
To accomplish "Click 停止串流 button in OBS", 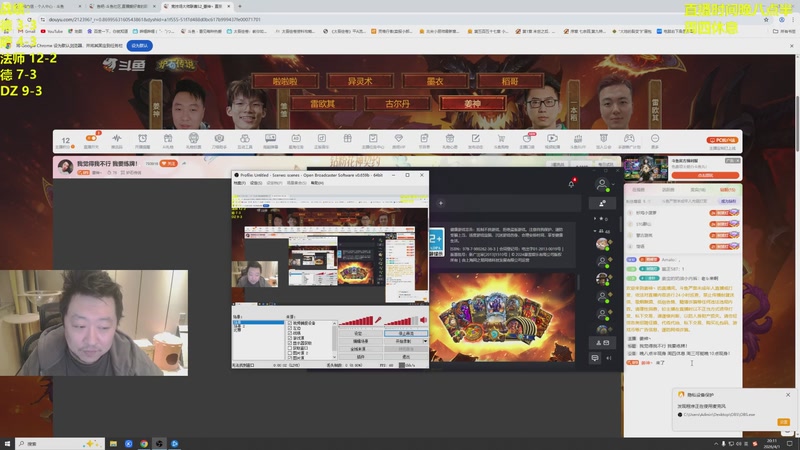I will point(406,333).
